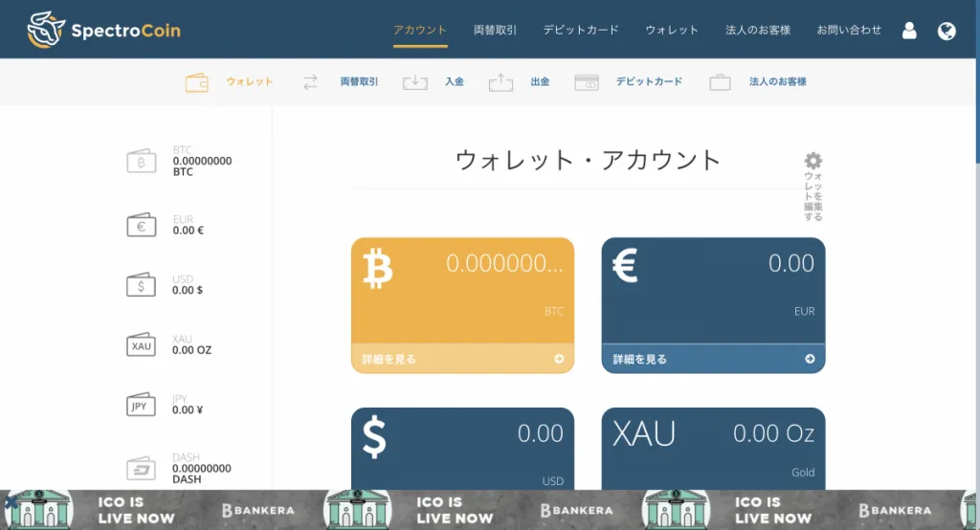The height and width of the screenshot is (530, 980).
Task: Select the アカウント top menu tab
Action: tap(420, 30)
